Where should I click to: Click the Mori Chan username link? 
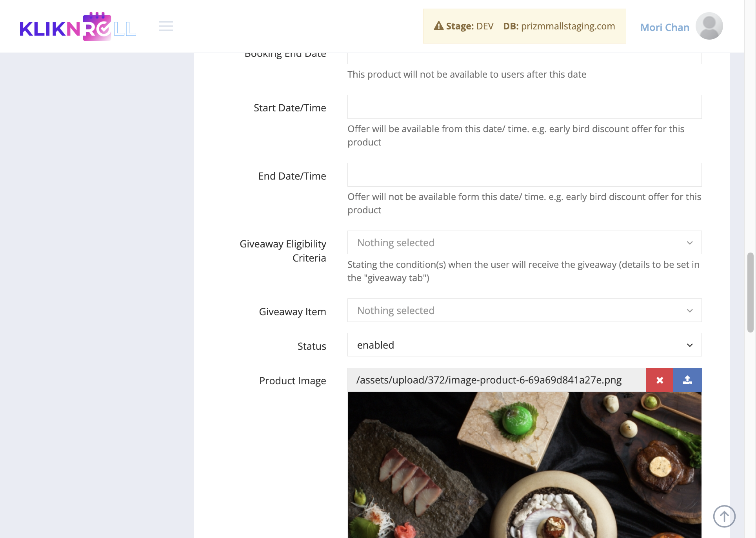tap(665, 27)
